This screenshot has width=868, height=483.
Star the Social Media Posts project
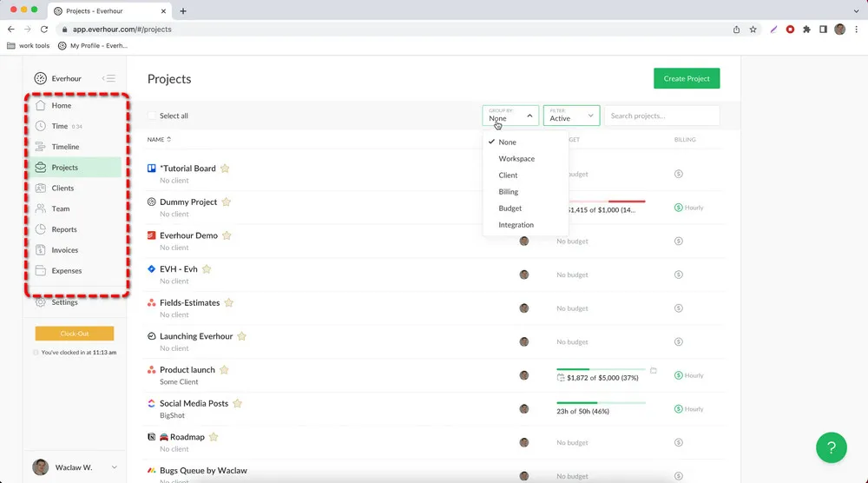coord(237,403)
